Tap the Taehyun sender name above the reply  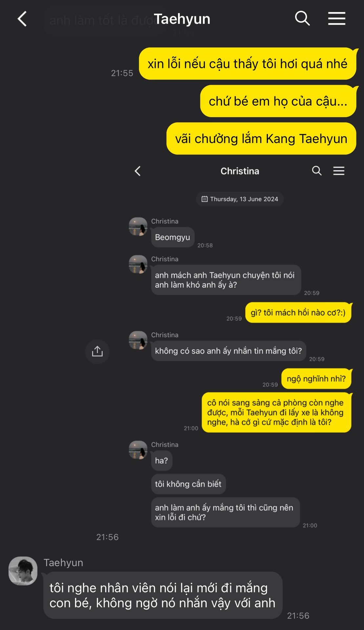pyautogui.click(x=63, y=563)
